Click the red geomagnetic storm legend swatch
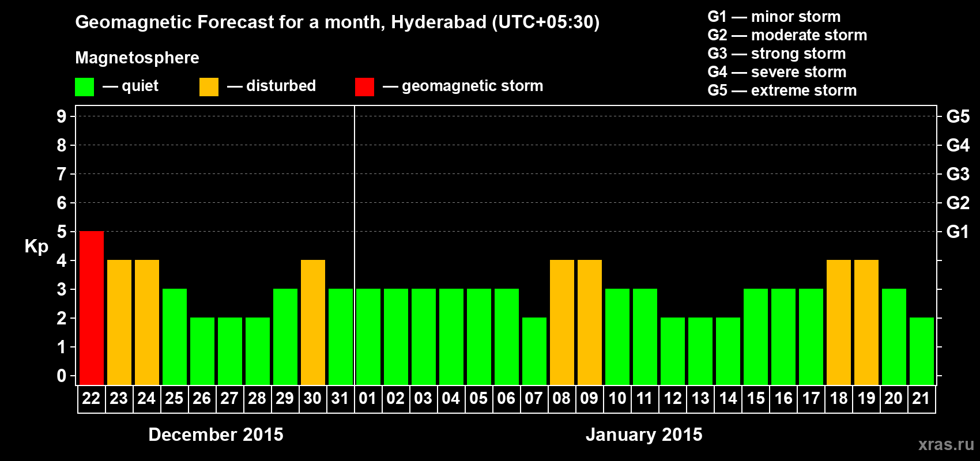 pos(364,87)
